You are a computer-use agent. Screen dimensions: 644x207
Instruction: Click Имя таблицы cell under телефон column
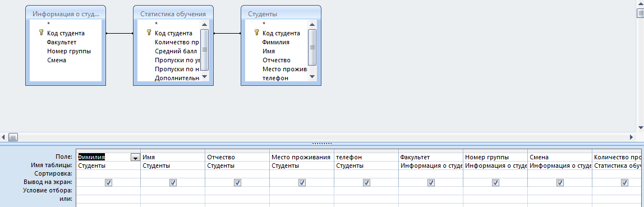366,165
